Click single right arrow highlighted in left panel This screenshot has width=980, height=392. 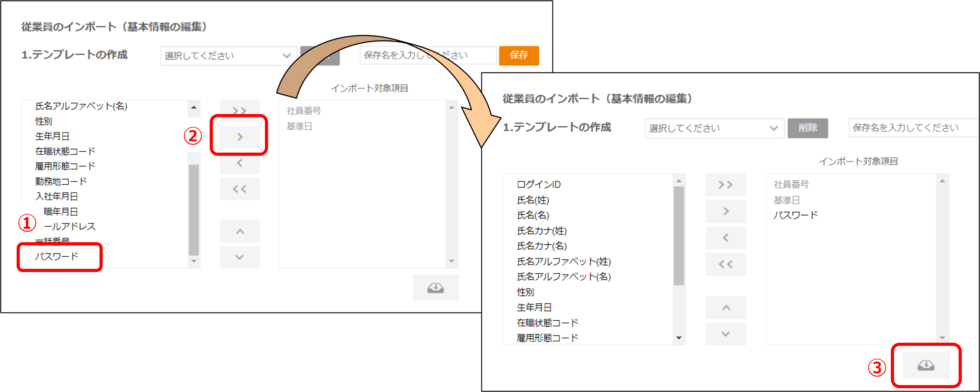click(240, 137)
